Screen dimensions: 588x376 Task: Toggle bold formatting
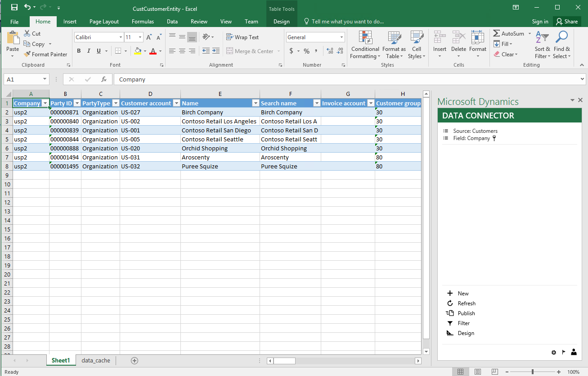point(79,51)
